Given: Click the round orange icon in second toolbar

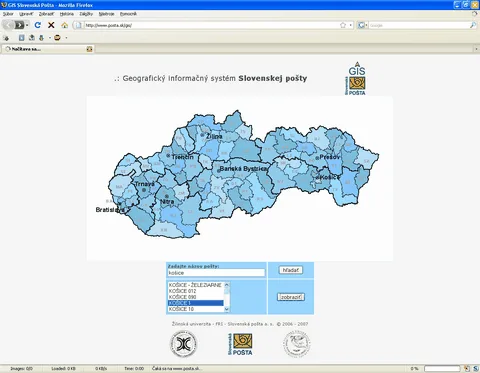Looking at the screenshot, I should [57, 38].
